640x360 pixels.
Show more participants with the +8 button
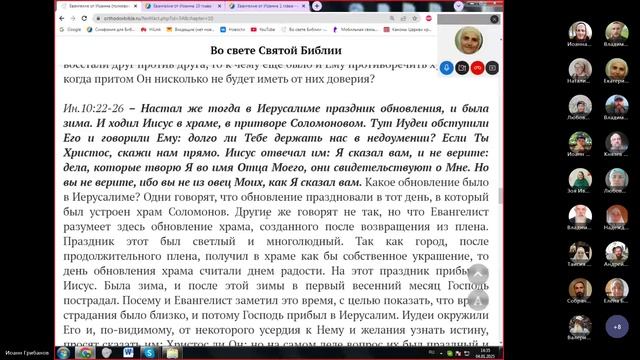pyautogui.click(x=617, y=327)
